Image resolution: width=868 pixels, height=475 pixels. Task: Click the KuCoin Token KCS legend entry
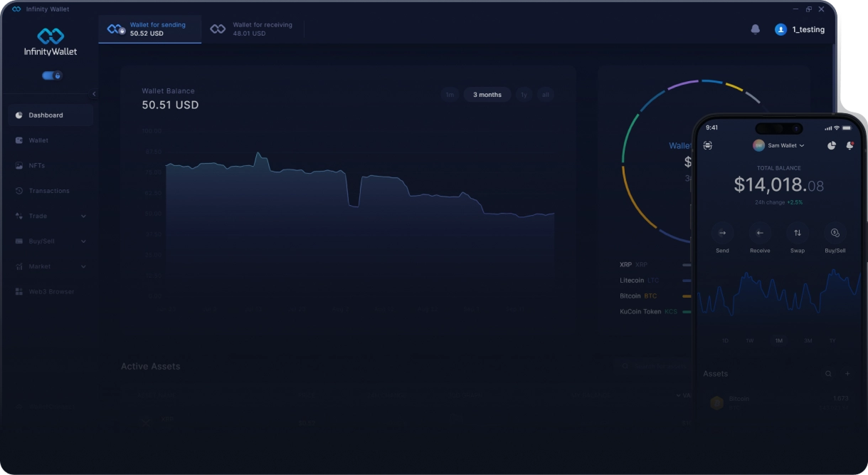click(649, 312)
